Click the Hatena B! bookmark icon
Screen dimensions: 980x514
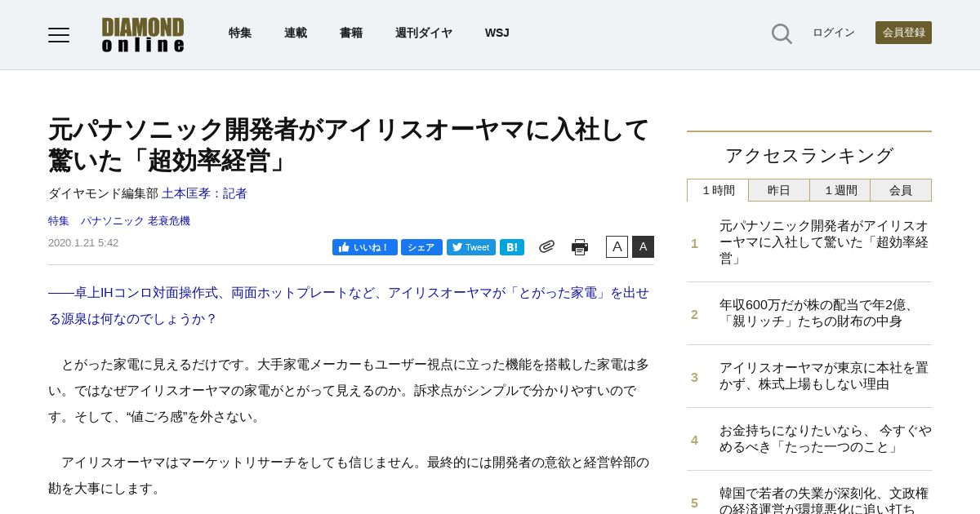click(512, 247)
